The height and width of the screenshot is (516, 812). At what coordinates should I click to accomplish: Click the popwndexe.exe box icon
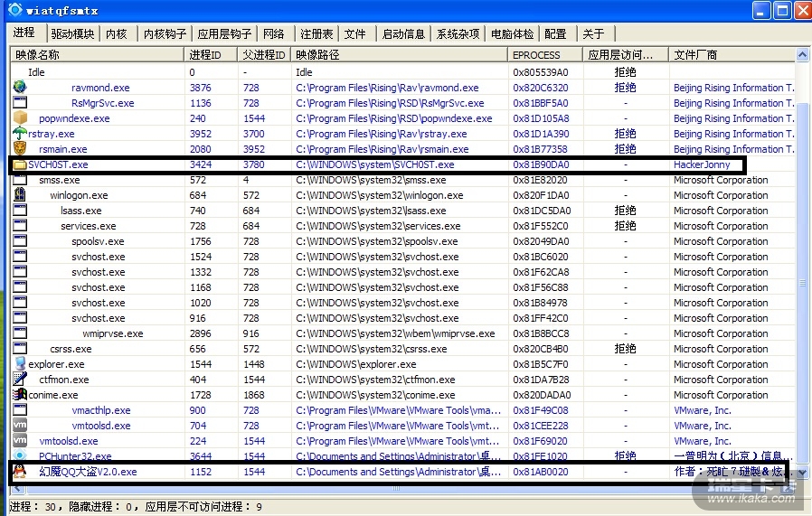click(20, 117)
